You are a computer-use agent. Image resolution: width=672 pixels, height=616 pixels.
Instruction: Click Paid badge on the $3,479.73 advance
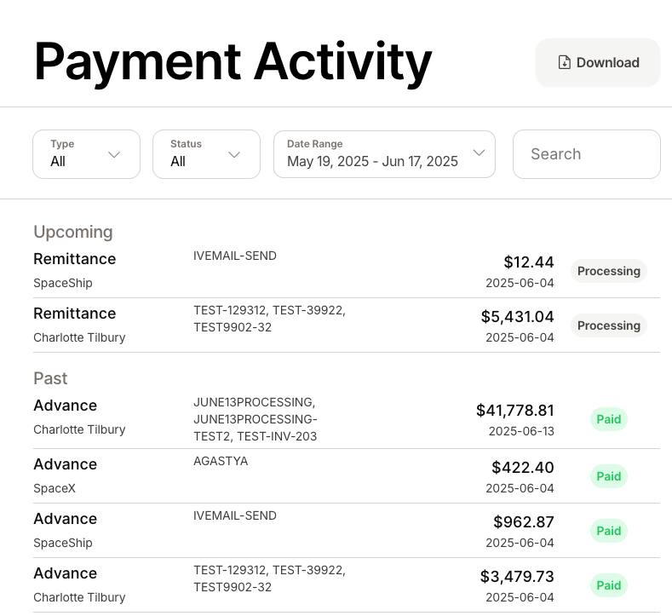click(x=609, y=585)
